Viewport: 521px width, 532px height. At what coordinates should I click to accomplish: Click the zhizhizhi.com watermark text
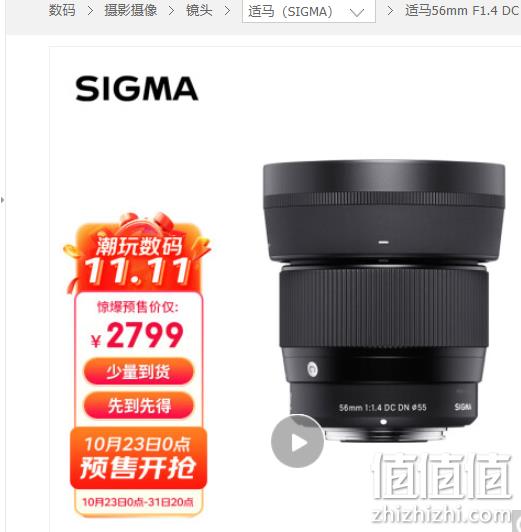coord(443,515)
